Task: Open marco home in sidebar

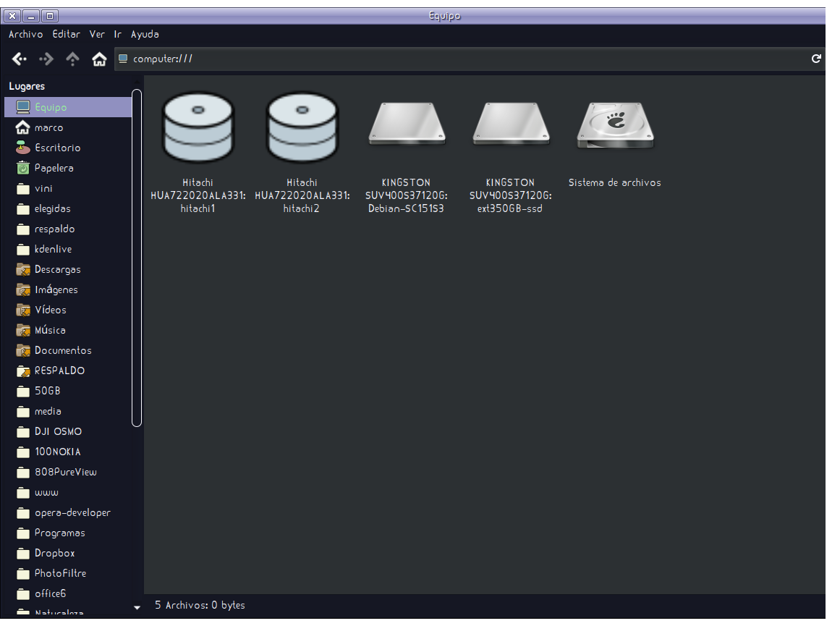Action: point(68,127)
